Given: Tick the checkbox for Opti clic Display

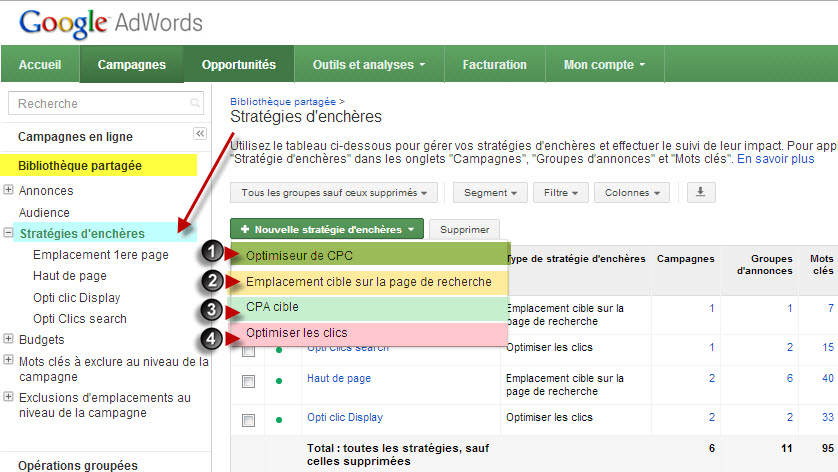Looking at the screenshot, I should coord(249,421).
